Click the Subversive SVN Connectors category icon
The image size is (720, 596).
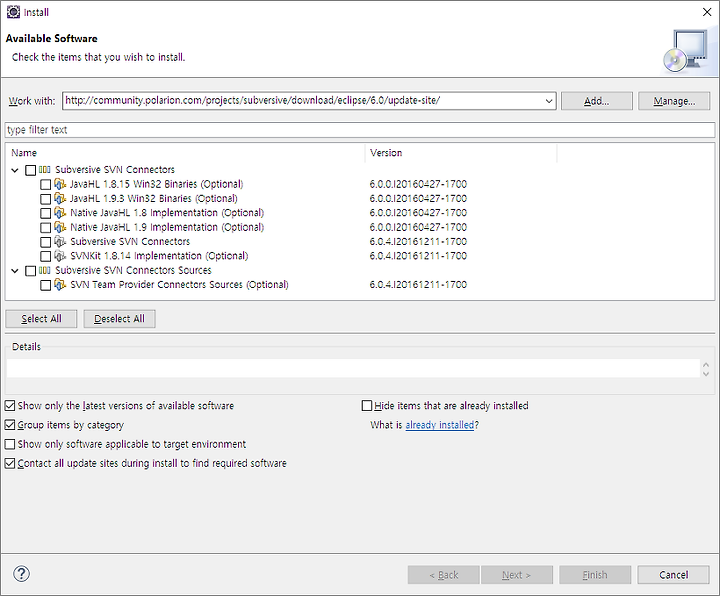(x=45, y=169)
